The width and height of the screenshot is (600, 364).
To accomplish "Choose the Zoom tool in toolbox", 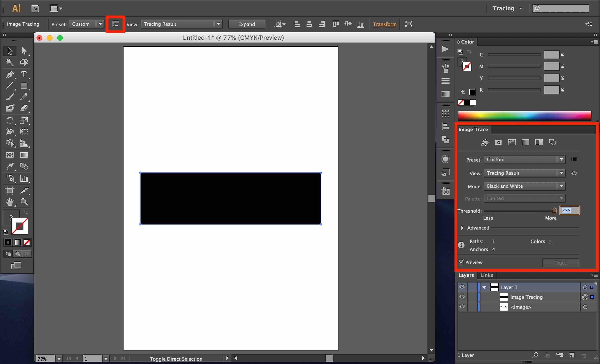I will (x=24, y=202).
